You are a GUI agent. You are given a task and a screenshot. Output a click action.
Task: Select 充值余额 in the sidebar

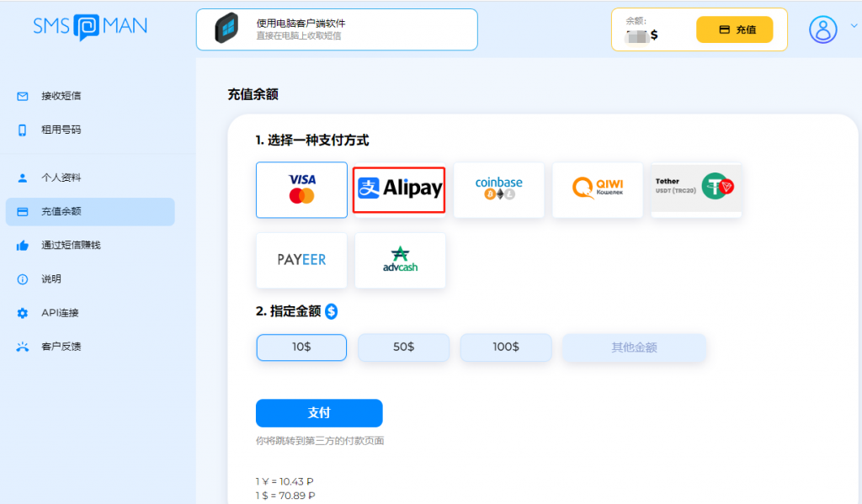point(90,211)
